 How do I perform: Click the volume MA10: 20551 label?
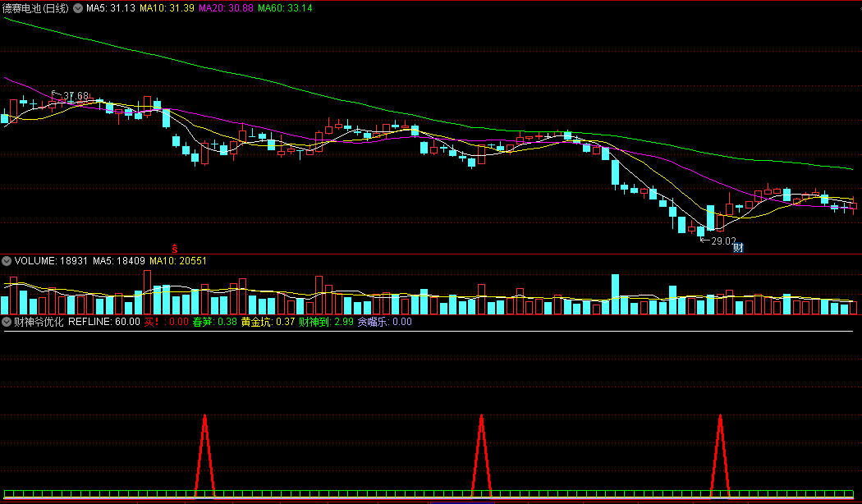[178, 261]
